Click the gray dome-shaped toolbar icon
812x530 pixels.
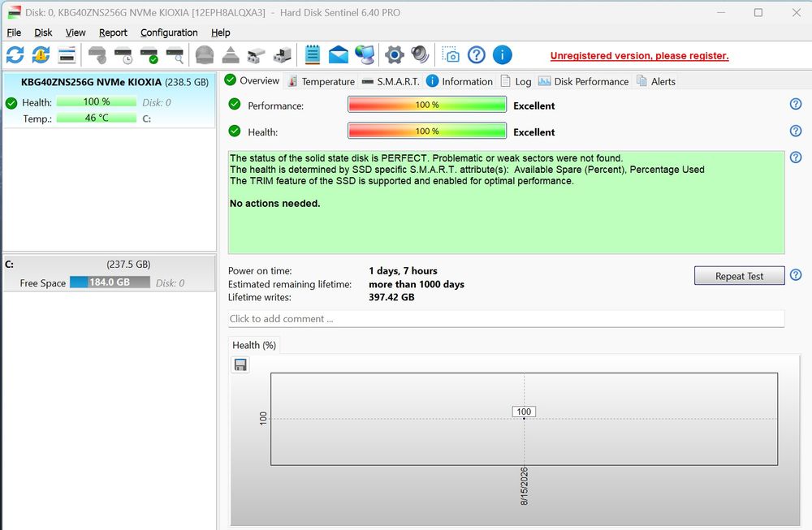205,55
